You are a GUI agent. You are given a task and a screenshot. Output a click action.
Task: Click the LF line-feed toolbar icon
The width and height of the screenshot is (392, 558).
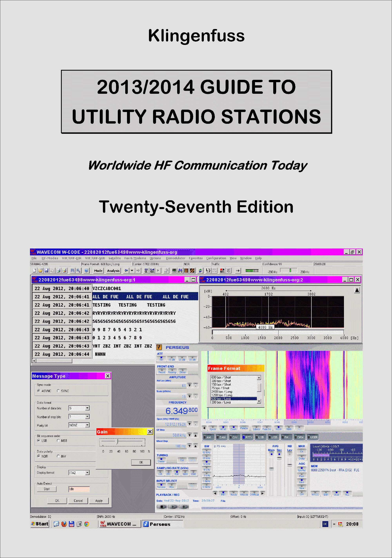click(208, 270)
